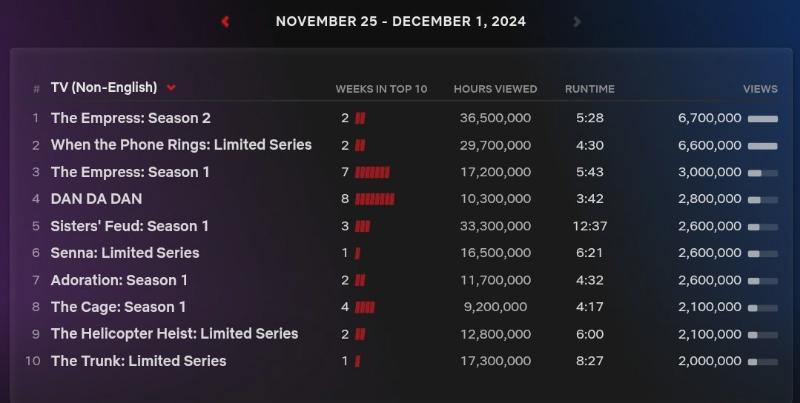Click the red chevron beside TV (Non-English)
This screenshot has width=800, height=403.
point(171,88)
